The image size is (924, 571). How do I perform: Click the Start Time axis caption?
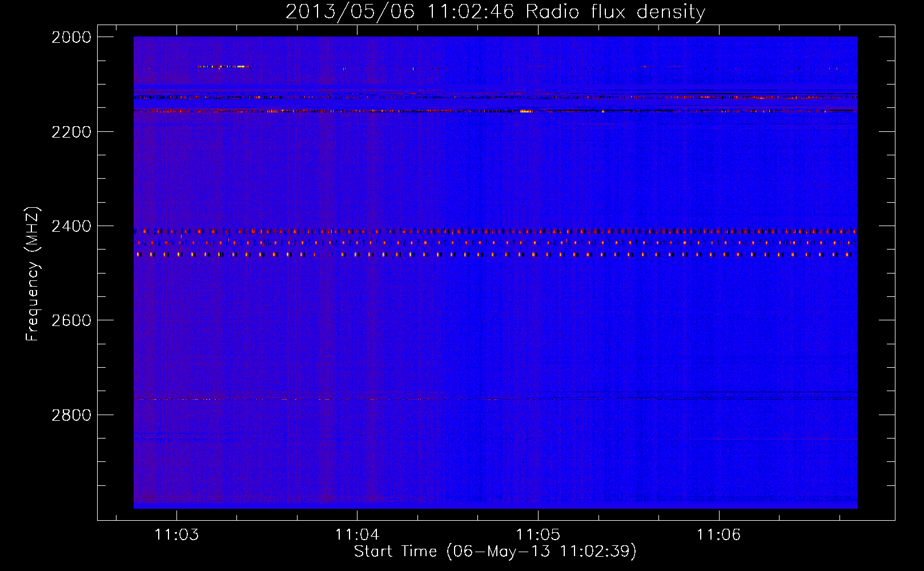tap(495, 552)
